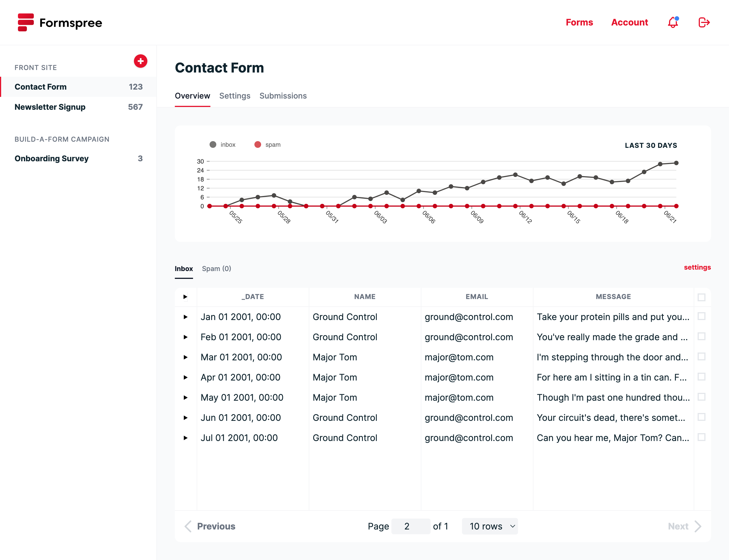Click the Formspree logo
Screen dimensions: 729x560
(x=59, y=23)
